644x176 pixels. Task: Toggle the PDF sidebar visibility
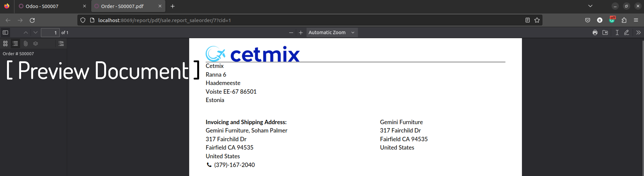coord(5,32)
